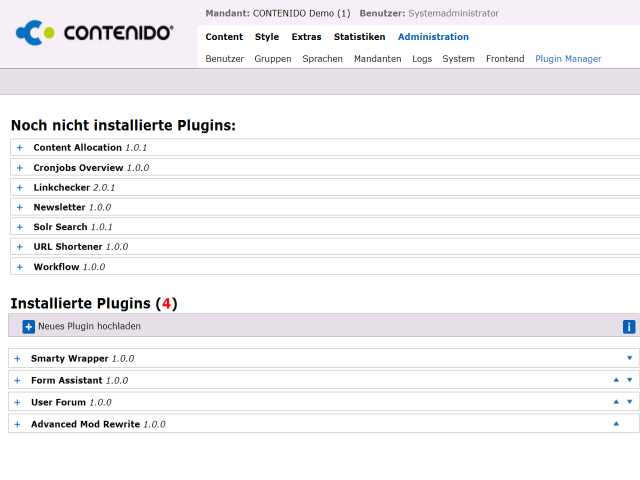
Task: Go to Mandanten submenu
Action: [378, 59]
